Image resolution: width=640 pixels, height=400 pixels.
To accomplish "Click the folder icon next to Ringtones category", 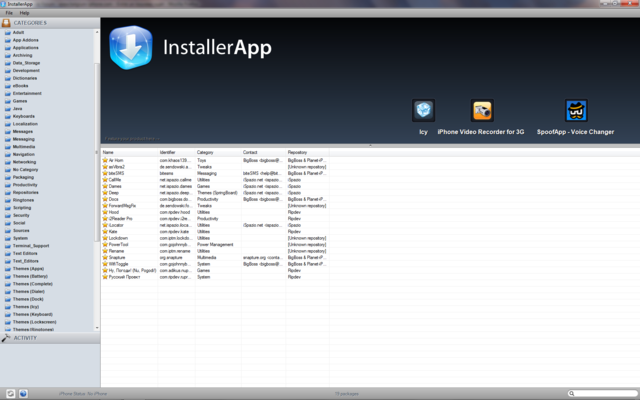I will click(8, 200).
